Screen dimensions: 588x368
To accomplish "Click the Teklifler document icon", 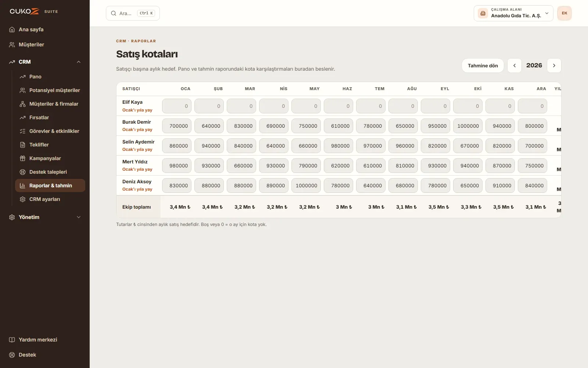I will [22, 145].
